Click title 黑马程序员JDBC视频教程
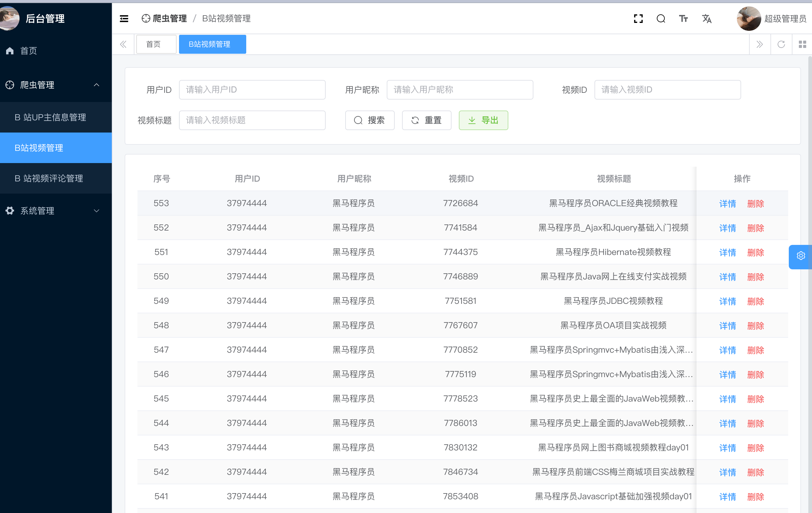 click(x=613, y=301)
